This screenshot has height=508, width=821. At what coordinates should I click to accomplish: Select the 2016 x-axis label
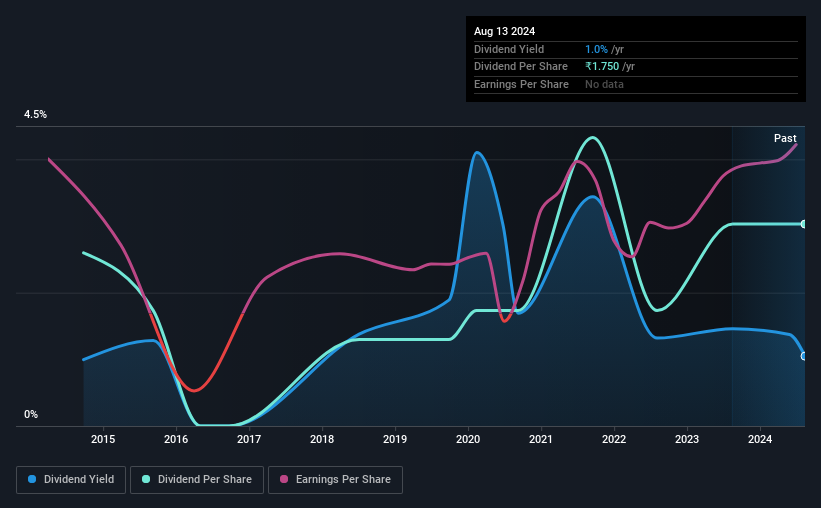[x=176, y=439]
